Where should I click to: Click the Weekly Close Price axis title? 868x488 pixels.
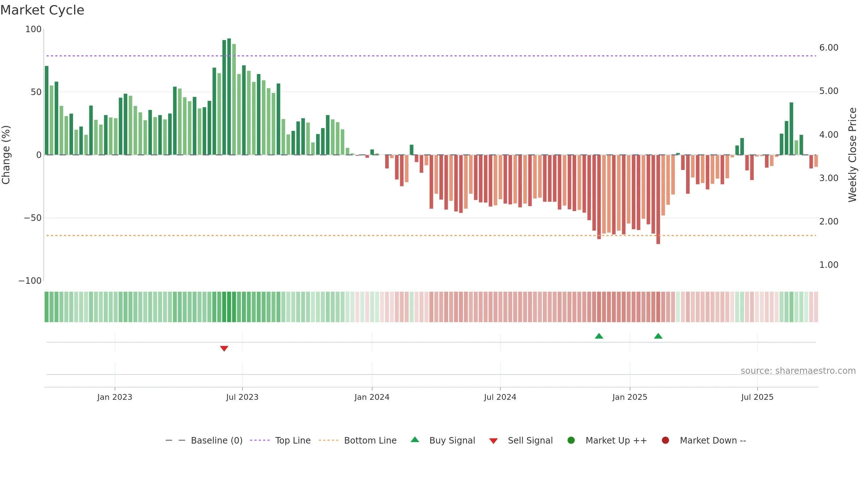(x=852, y=155)
